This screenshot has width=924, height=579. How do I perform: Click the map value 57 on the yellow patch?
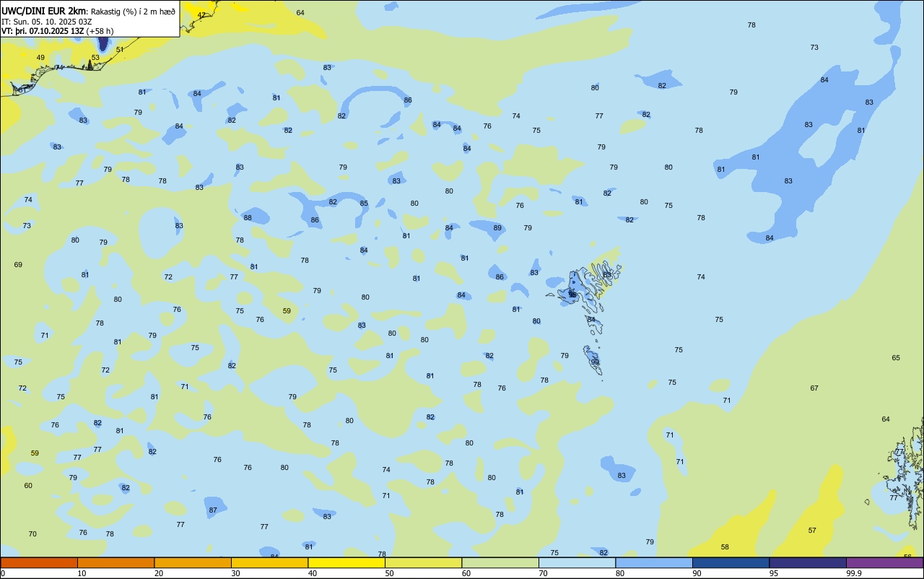[812, 531]
